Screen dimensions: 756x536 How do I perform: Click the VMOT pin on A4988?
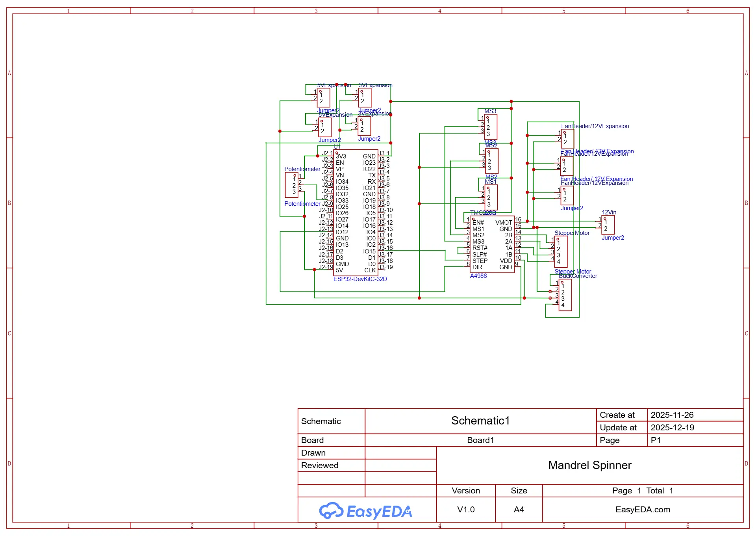(504, 223)
